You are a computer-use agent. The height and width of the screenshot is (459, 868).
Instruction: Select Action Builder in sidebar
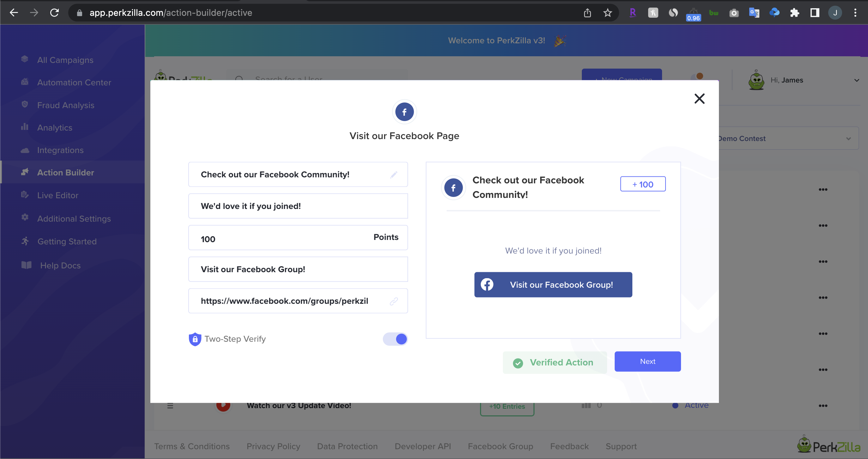coord(66,172)
